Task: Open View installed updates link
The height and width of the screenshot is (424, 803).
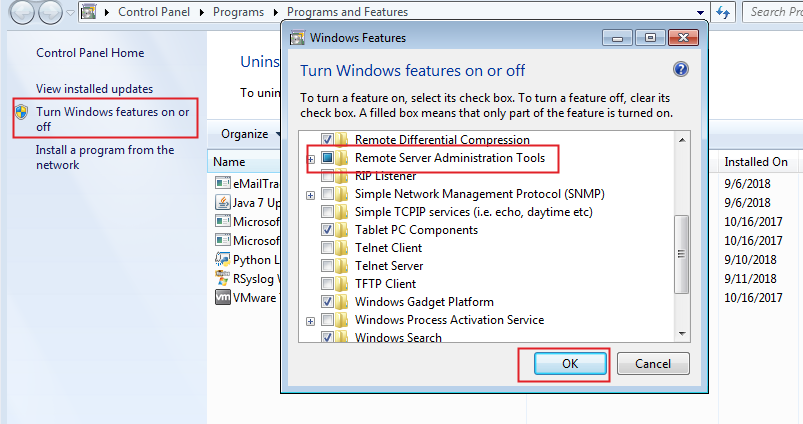Action: (x=94, y=89)
